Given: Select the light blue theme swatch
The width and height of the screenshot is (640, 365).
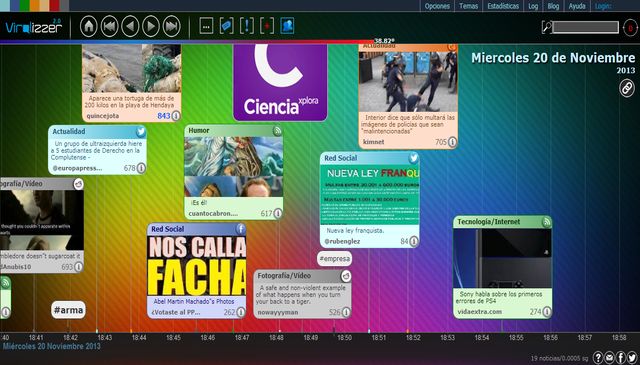Looking at the screenshot, I should 5,5.
